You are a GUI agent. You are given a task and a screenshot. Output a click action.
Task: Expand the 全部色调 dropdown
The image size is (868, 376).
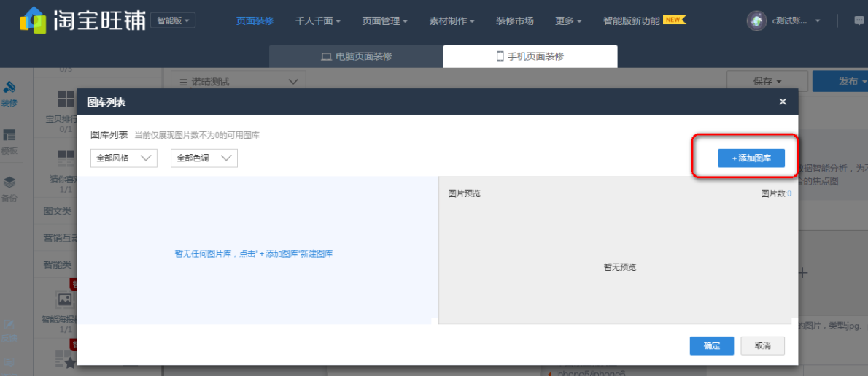[x=204, y=158]
